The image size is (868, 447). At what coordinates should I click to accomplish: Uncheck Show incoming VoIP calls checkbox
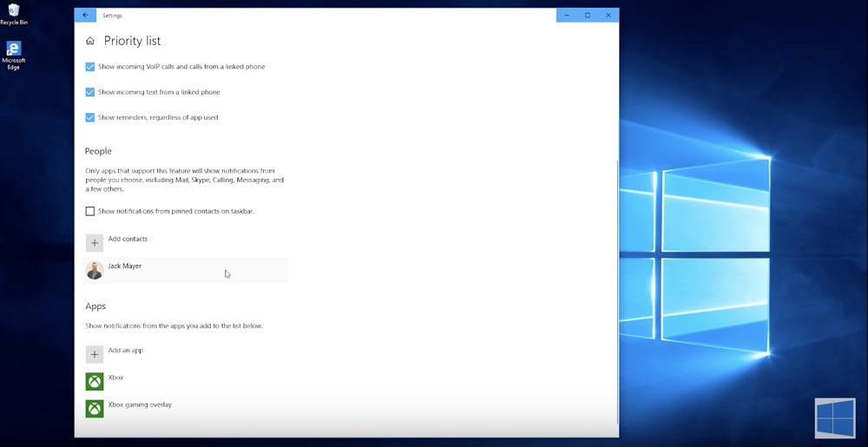point(89,66)
